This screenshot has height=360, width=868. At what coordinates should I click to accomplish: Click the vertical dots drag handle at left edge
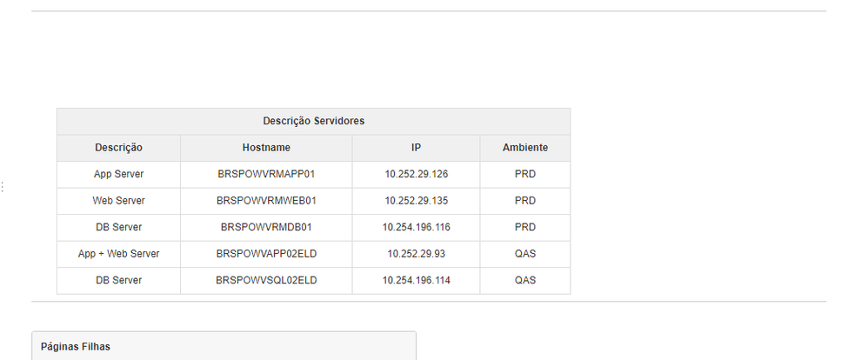tap(3, 187)
